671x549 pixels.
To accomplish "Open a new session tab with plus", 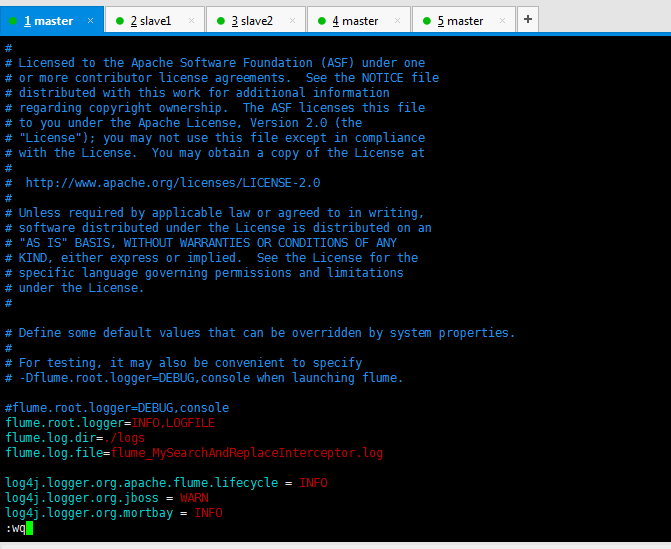I will tap(528, 19).
